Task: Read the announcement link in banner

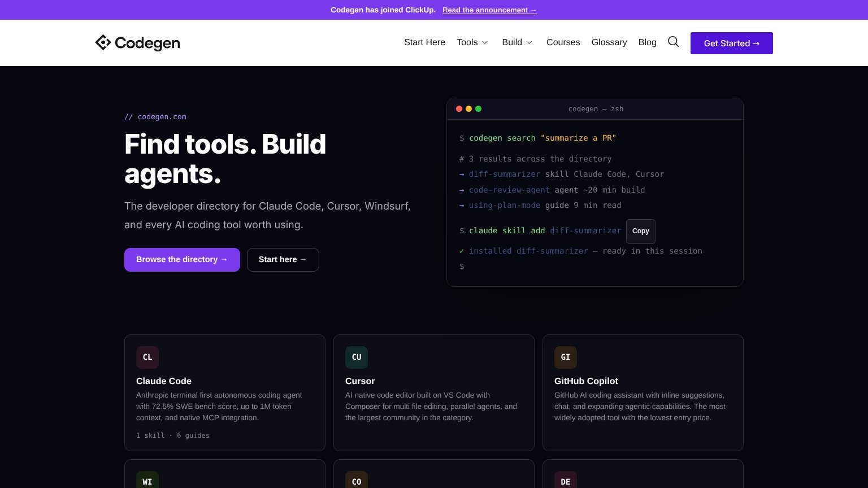Action: (490, 10)
